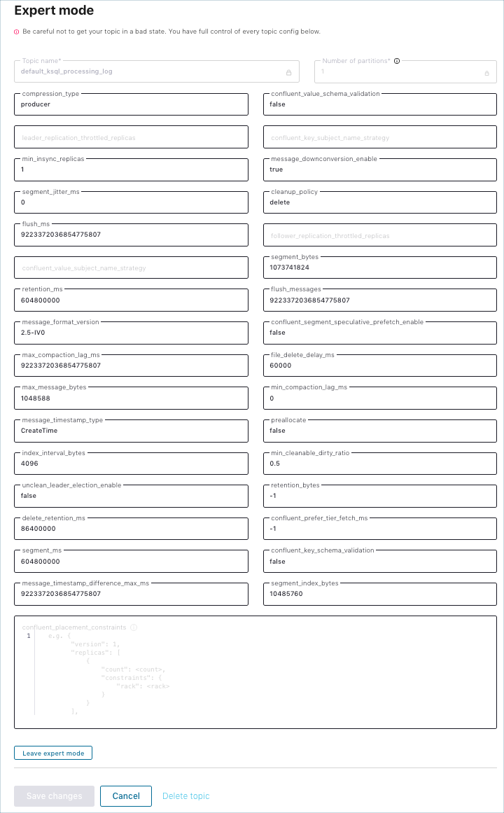Click the Save changes button

[54, 796]
